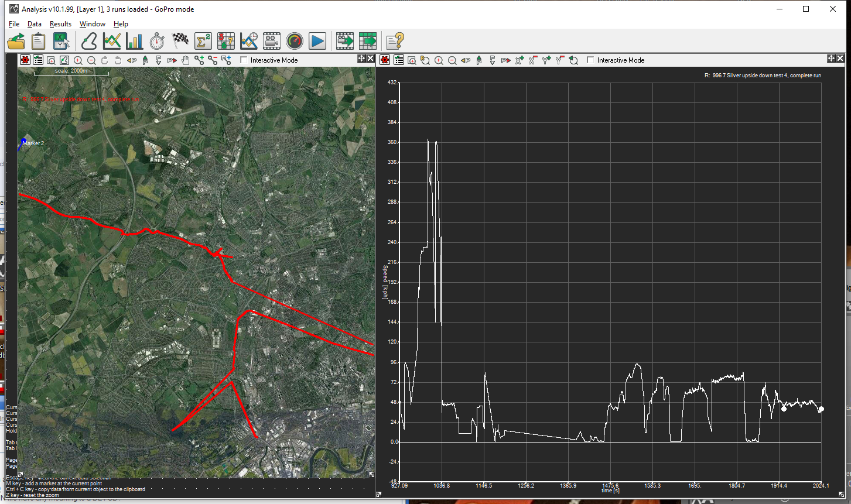Screen dimensions: 851x504
Task: Open map panel red gear settings
Action: [x=25, y=60]
